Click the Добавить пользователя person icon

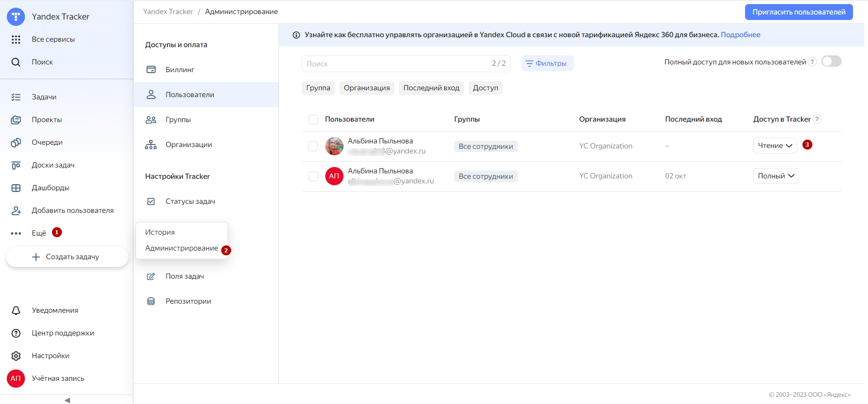point(16,210)
